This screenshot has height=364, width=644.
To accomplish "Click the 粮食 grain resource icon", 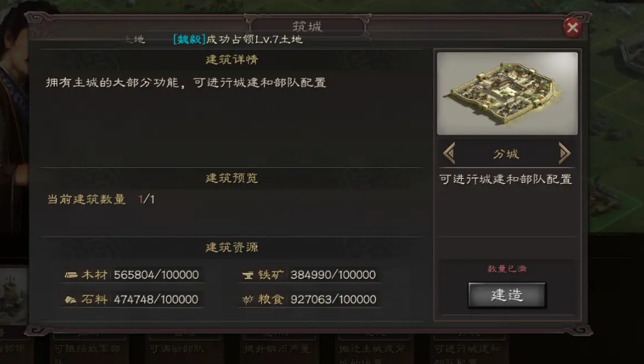I will tap(248, 300).
